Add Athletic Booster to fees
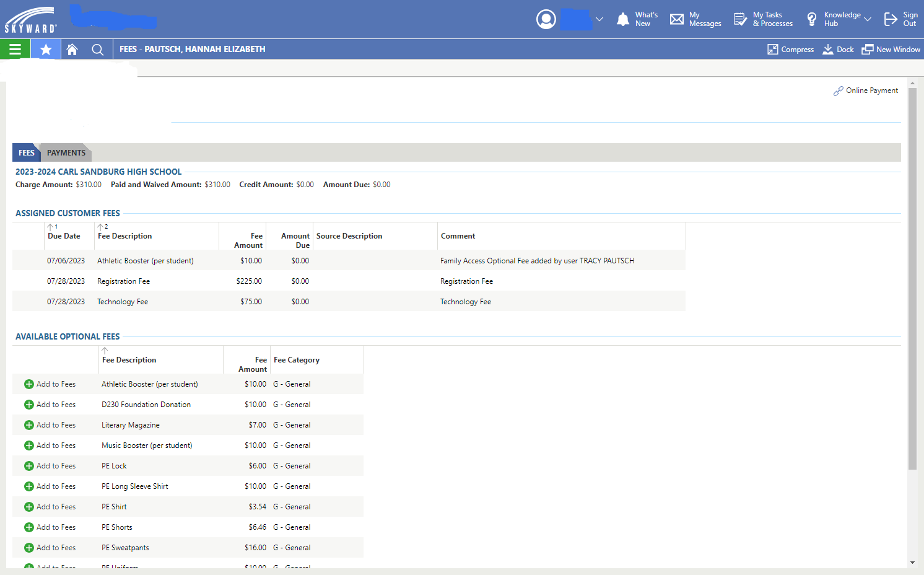 50,384
